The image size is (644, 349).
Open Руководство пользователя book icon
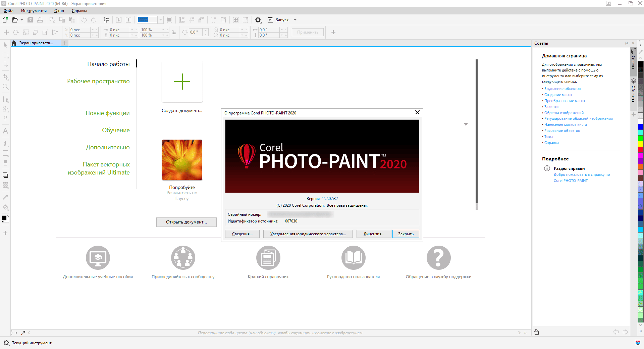click(354, 258)
